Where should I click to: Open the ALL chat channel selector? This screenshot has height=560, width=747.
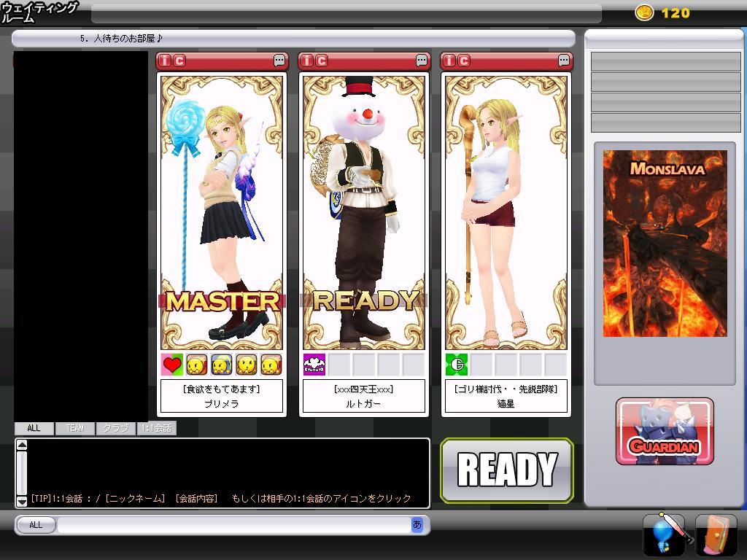pyautogui.click(x=35, y=525)
